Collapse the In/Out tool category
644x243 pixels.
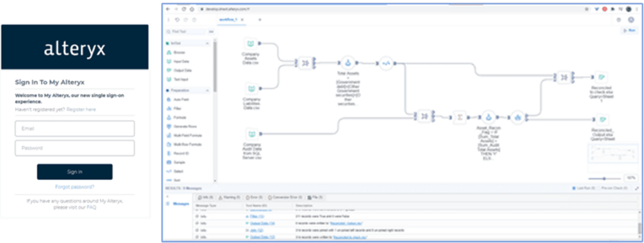(x=207, y=43)
